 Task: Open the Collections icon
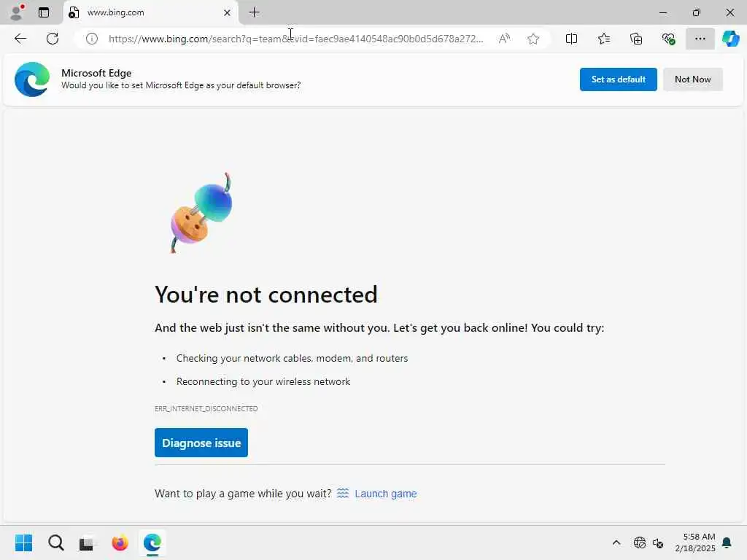(636, 39)
